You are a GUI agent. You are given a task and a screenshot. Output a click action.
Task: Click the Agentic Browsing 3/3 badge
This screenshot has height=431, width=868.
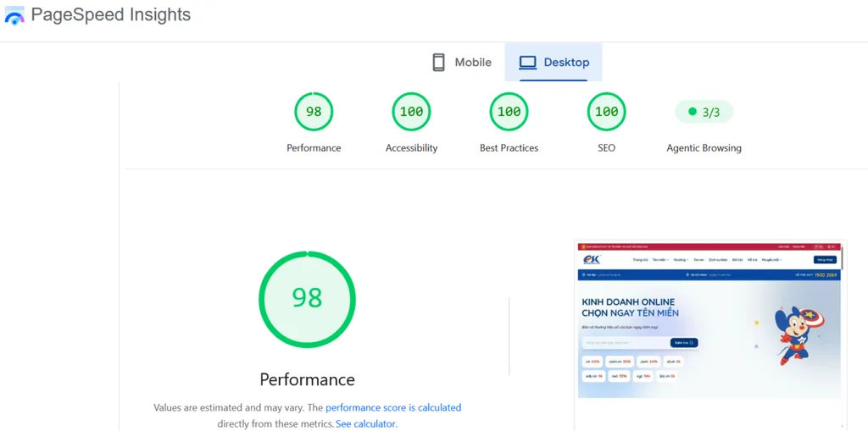(704, 112)
